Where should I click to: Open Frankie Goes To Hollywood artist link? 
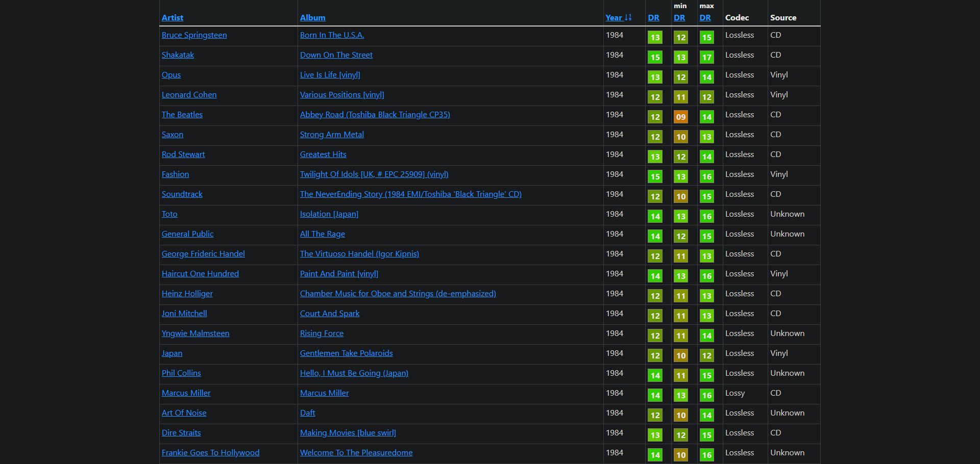click(210, 453)
